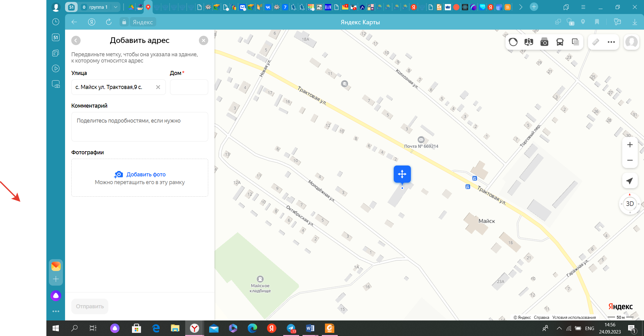Switch to Google Drive tab
Image resolution: width=644 pixels, height=336 pixels.
131,7
